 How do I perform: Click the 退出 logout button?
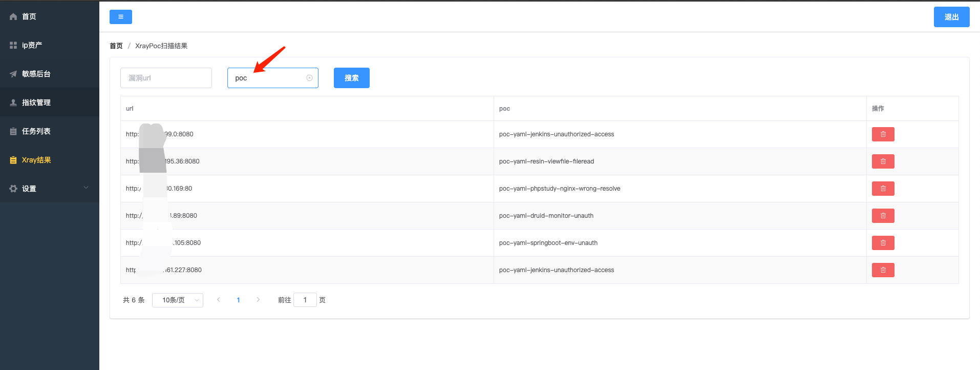click(951, 17)
